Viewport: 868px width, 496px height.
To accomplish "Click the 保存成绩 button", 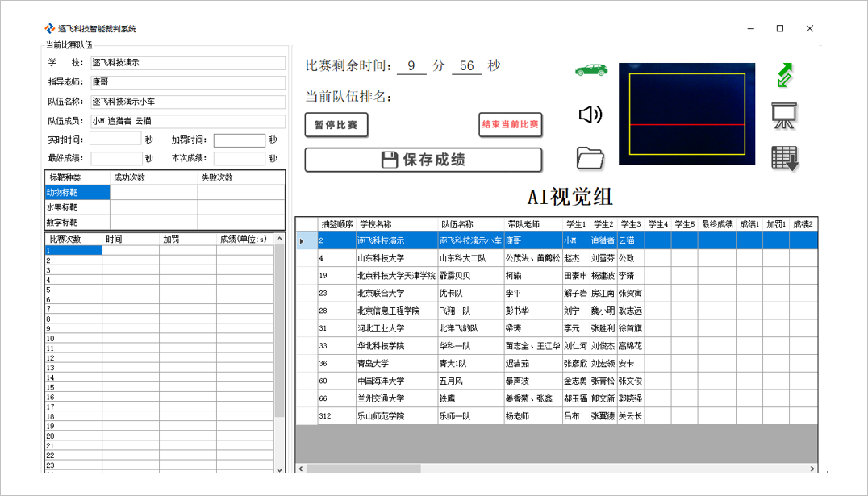I will (423, 160).
